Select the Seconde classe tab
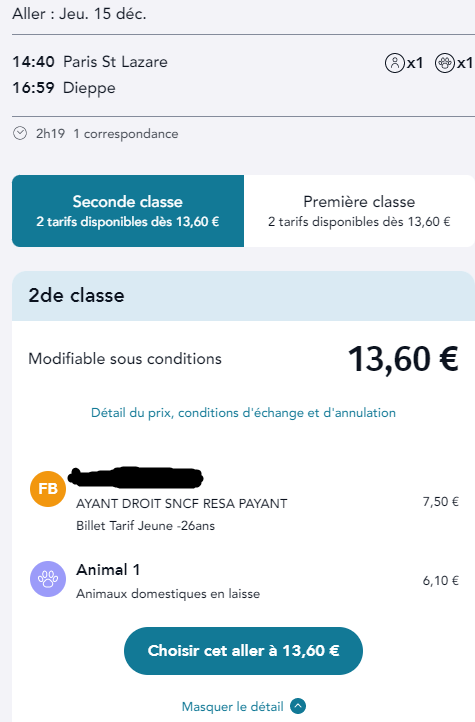This screenshot has height=722, width=475. (128, 211)
